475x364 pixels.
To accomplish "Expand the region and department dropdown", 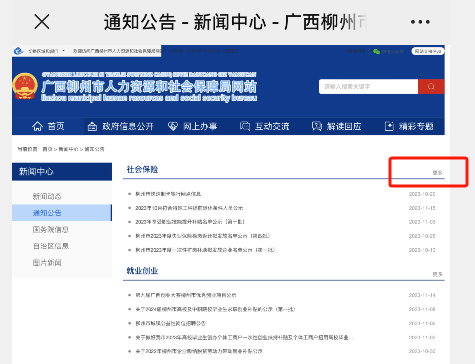I will coord(46,51).
